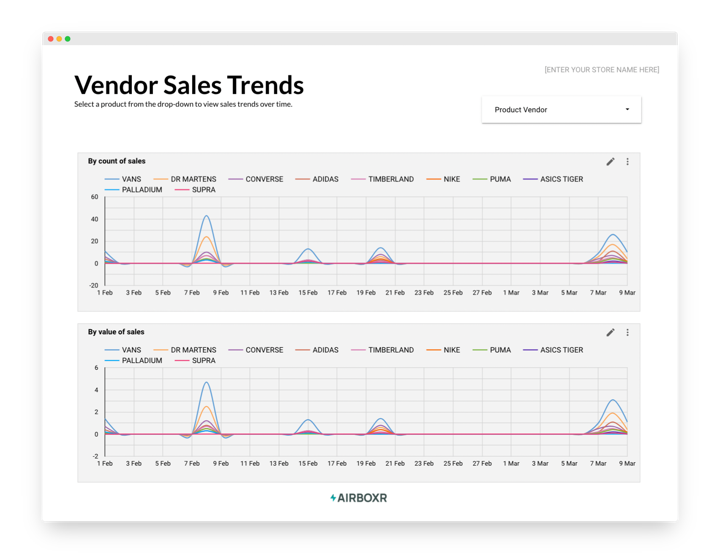Click the Vendor Sales Trends title
Viewport: 720px width, 553px height.
click(x=189, y=85)
